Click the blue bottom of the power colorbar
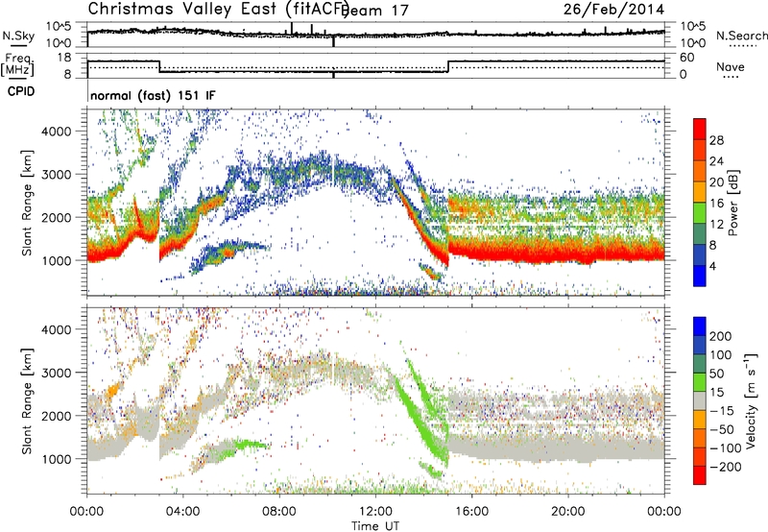This screenshot has width=768, height=532. (x=700, y=276)
